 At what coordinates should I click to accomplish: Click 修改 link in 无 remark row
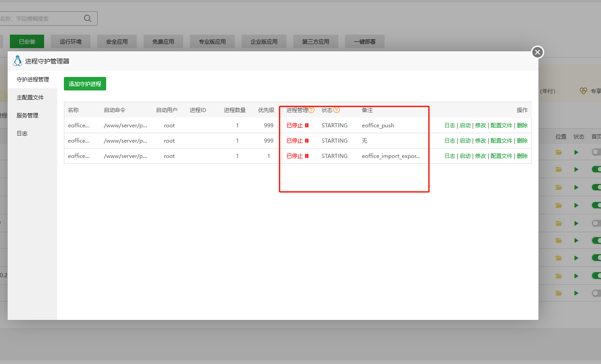click(x=480, y=141)
